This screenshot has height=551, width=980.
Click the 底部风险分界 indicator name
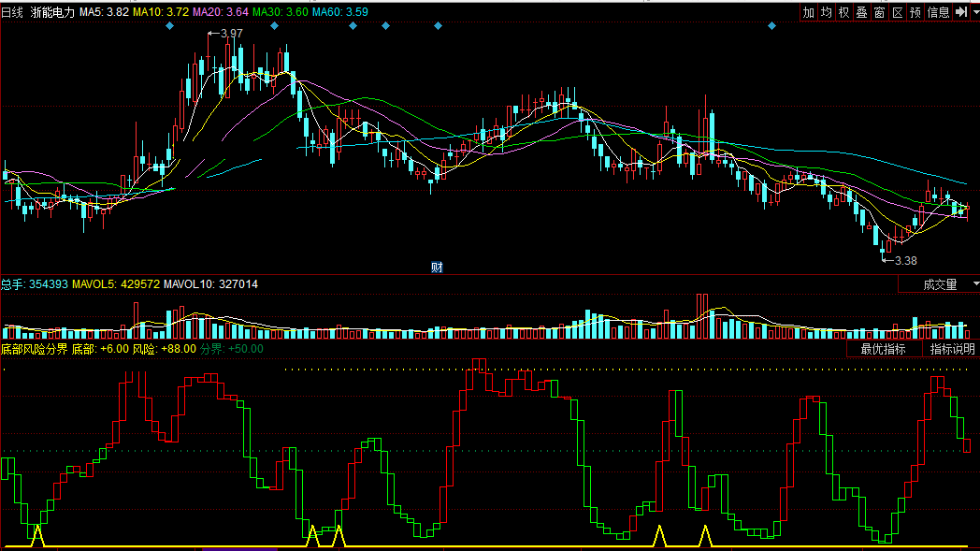[x=35, y=349]
